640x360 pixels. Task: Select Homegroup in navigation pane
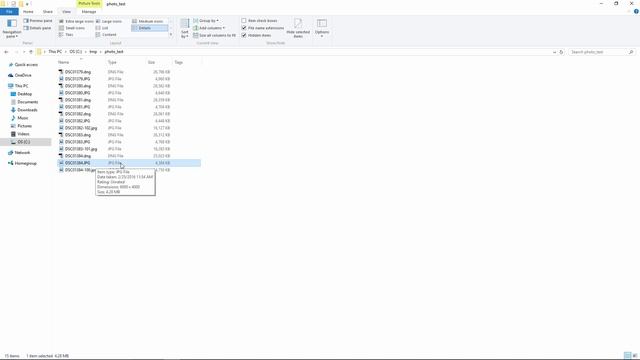pyautogui.click(x=25, y=163)
